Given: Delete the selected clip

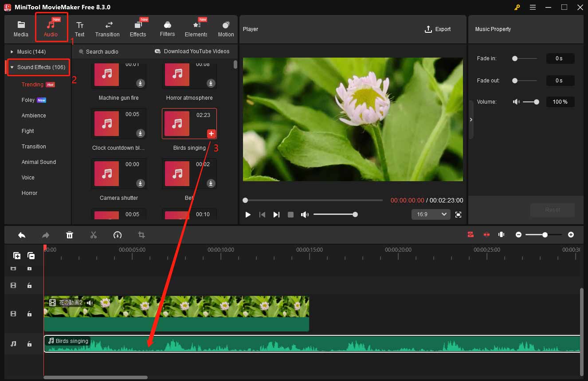Looking at the screenshot, I should [70, 235].
